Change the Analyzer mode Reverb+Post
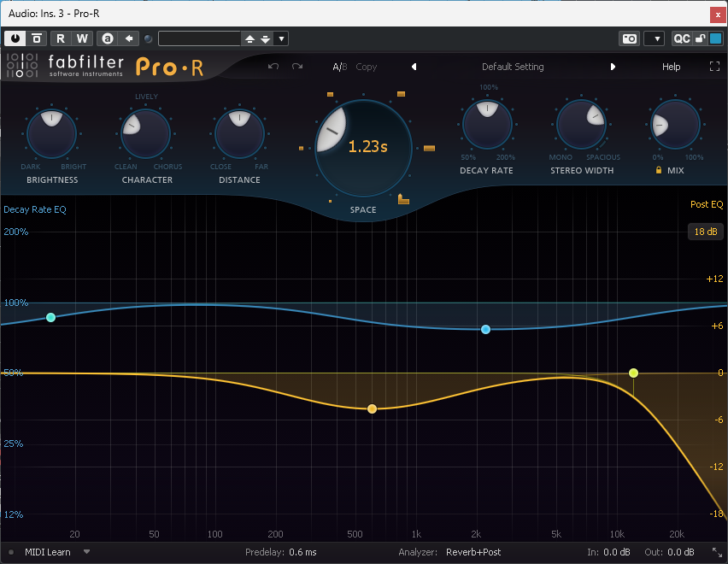 click(473, 552)
